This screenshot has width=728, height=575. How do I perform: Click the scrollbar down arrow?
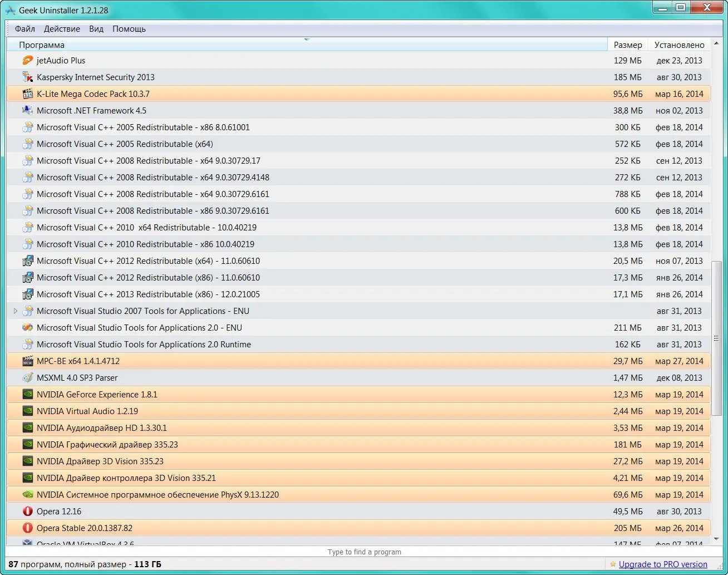click(717, 539)
